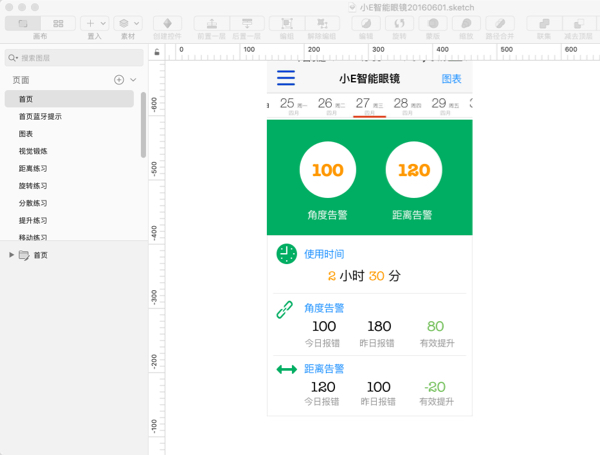The height and width of the screenshot is (455, 600).
Task: Switch to the canvas view toggle
Action: point(23,22)
